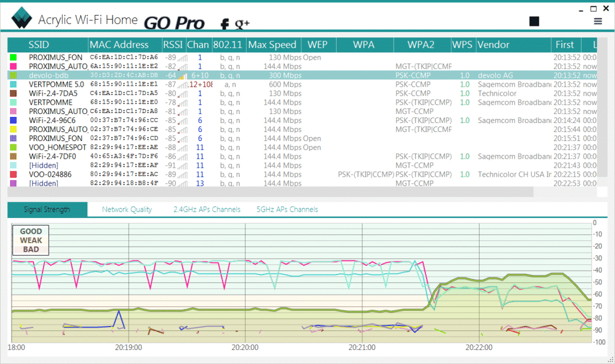This screenshot has height=364, width=615.
Task: Click the 300 Mbps max speed value
Action: (x=285, y=75)
